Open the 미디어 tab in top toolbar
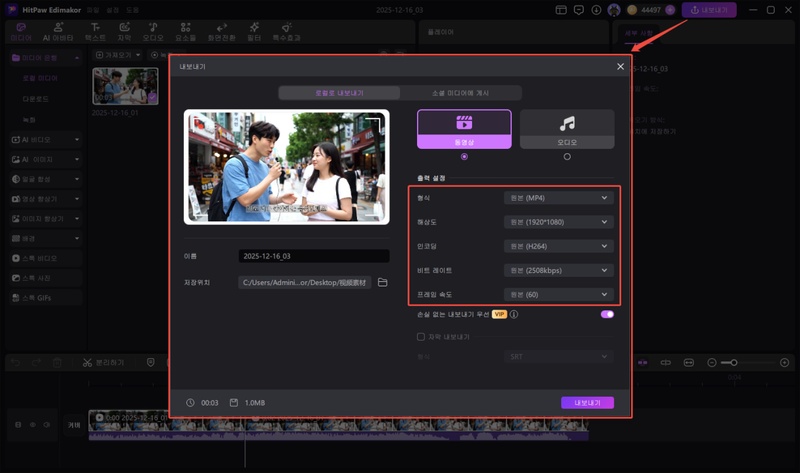 [21, 32]
